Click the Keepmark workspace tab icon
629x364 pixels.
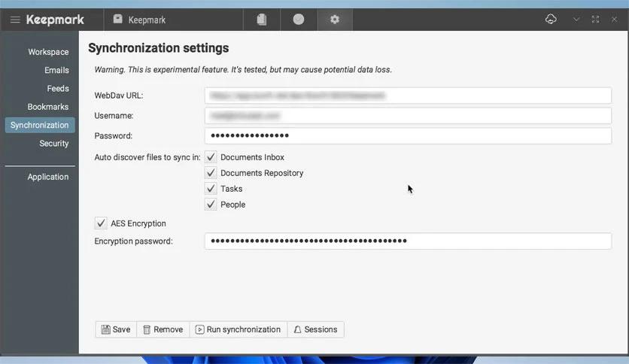[x=118, y=20]
